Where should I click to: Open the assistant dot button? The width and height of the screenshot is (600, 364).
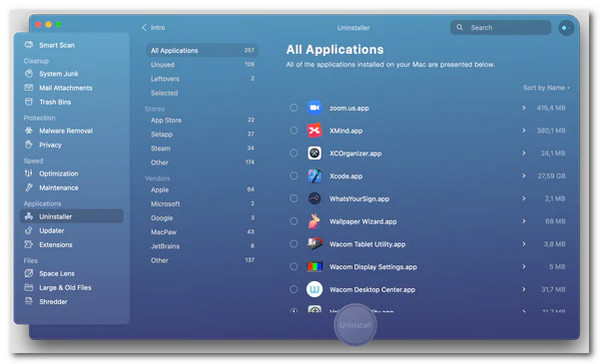566,28
